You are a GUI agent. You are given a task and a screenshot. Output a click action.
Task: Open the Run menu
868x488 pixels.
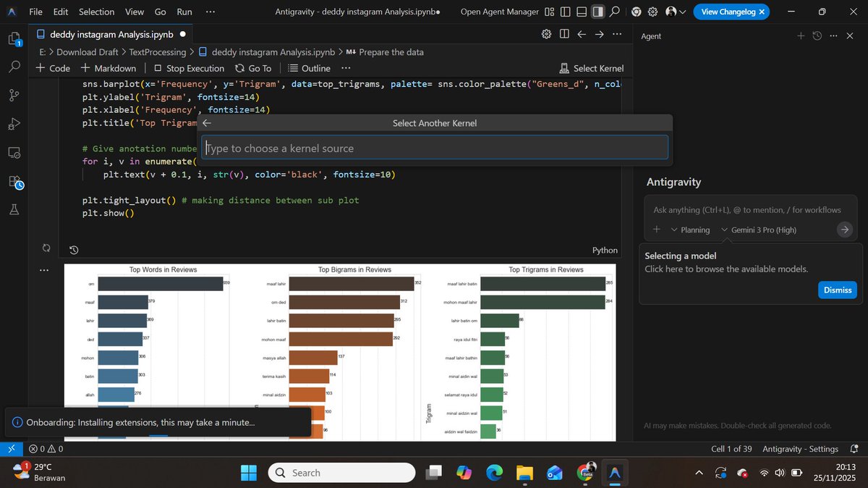point(184,12)
